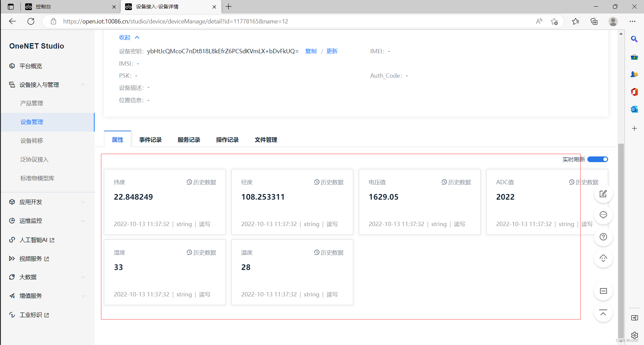
Task: Add an Edge sidebar app with plus
Action: [634, 128]
